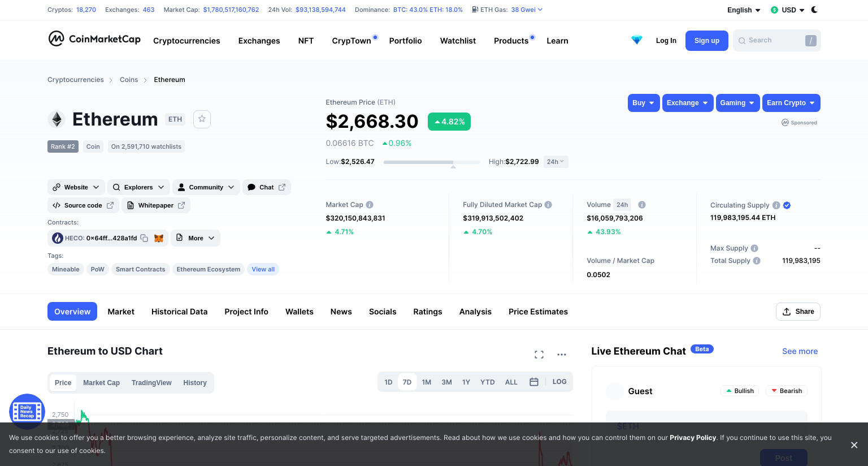The image size is (868, 466).
Task: Click Volume info icon
Action: click(x=642, y=205)
